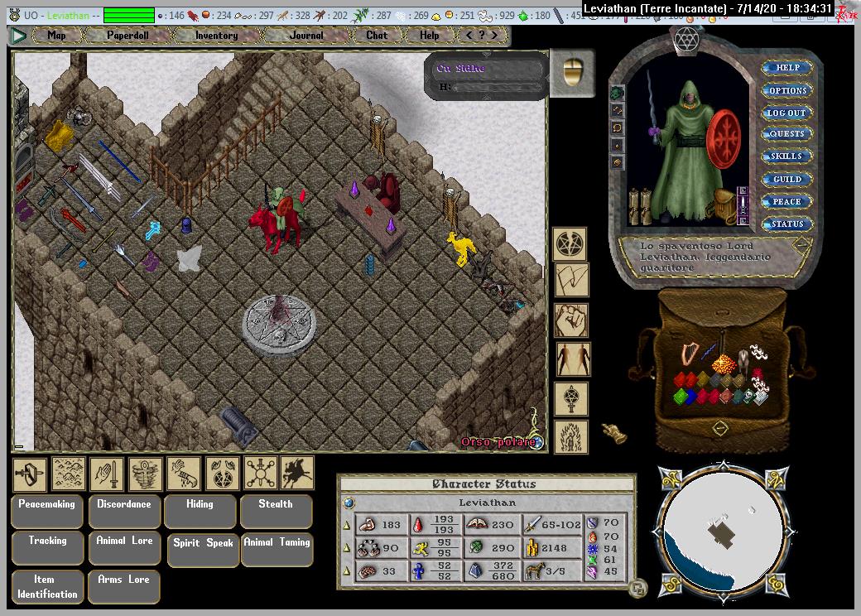Click the gold coin pile in backpack
The height and width of the screenshot is (616, 861).
(x=723, y=363)
